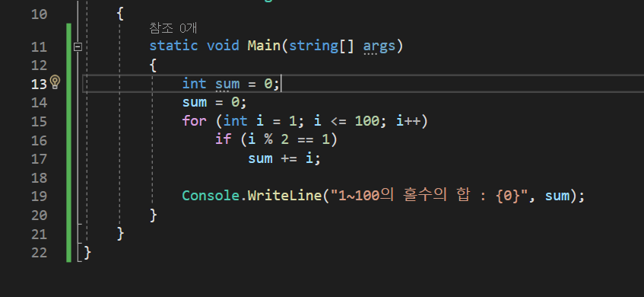This screenshot has height=297, width=644.
Task: Collapse the Main method outline box
Action: [78, 47]
